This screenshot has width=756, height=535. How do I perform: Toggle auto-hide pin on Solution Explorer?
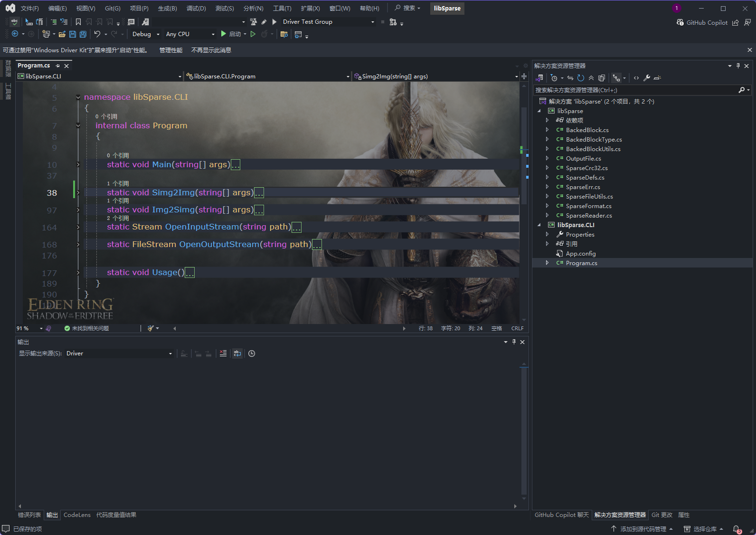(x=738, y=66)
